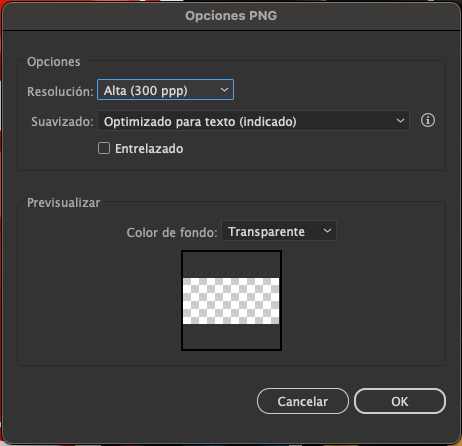Confirm the PNG options with OK
Image resolution: width=462 pixels, height=446 pixels.
(400, 401)
